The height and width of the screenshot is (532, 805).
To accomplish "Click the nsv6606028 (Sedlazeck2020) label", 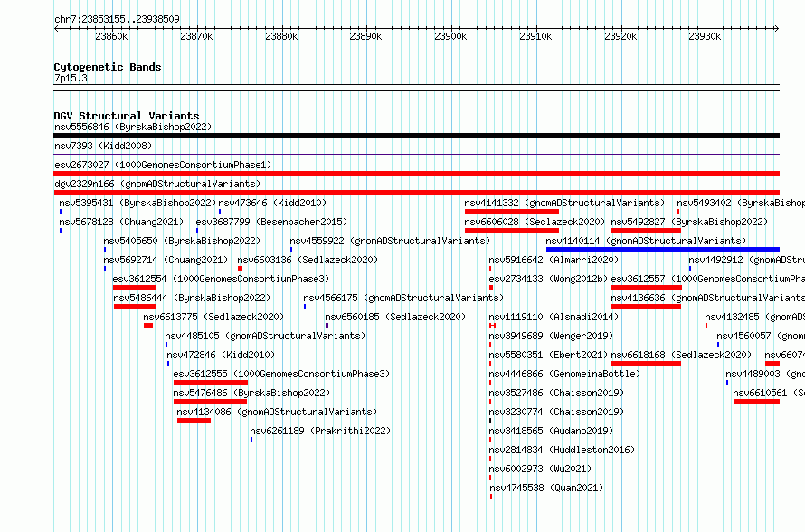I will [x=535, y=222].
